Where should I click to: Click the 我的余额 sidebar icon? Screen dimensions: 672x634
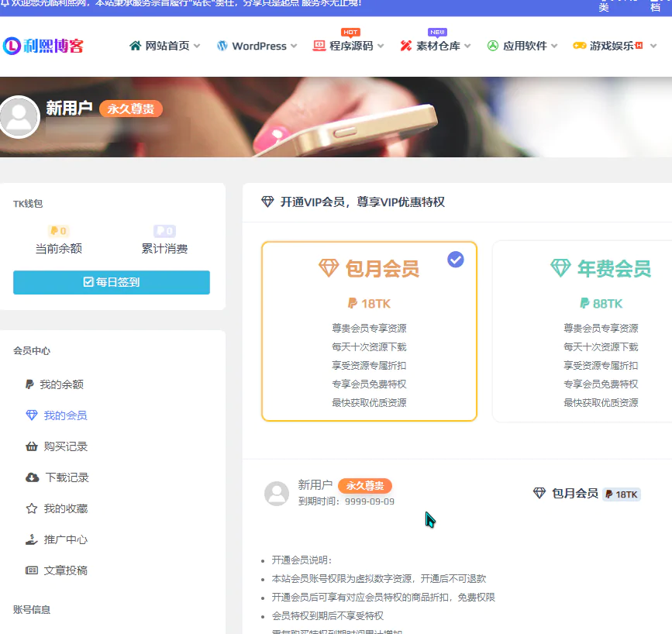pyautogui.click(x=29, y=384)
